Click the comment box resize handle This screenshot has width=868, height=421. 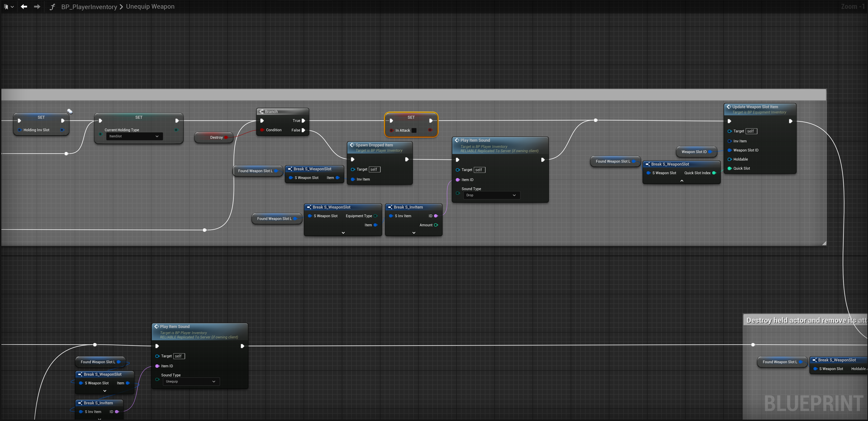tap(824, 243)
